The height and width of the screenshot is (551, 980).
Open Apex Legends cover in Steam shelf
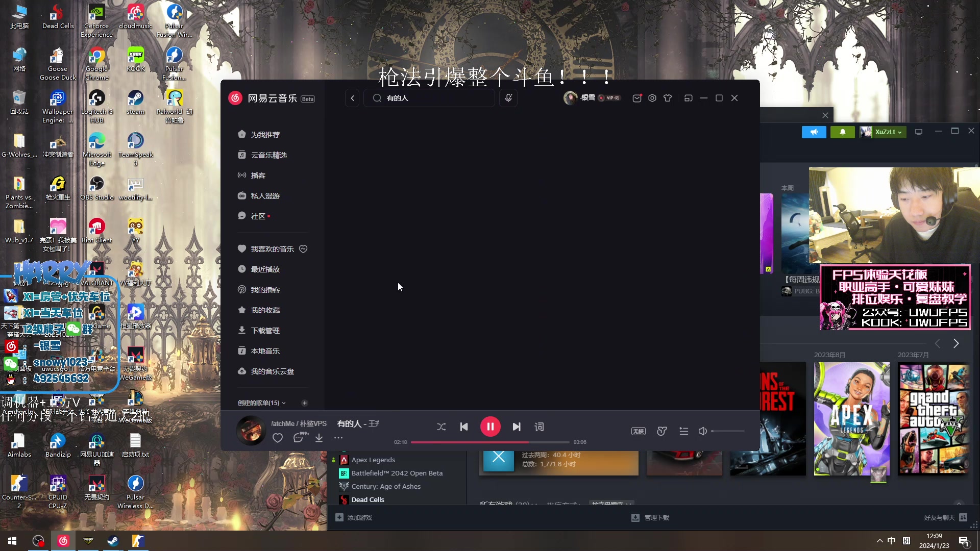coord(851,419)
